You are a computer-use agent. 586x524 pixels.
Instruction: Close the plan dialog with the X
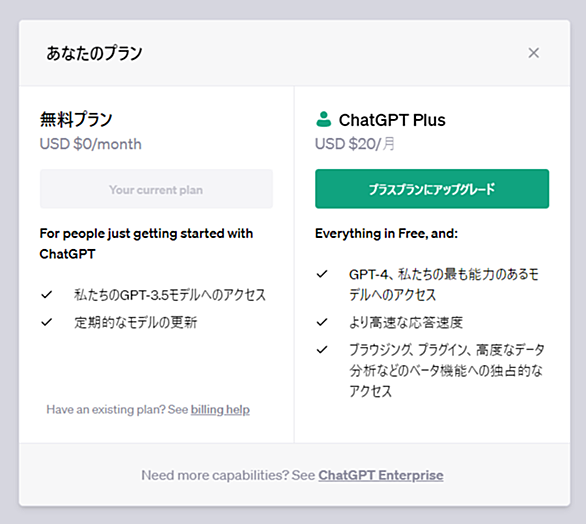coord(533,53)
